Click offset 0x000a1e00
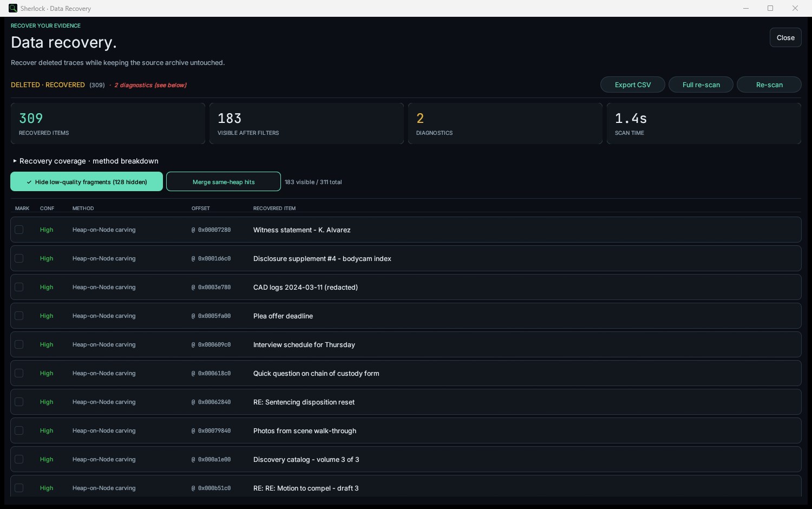 (x=211, y=459)
